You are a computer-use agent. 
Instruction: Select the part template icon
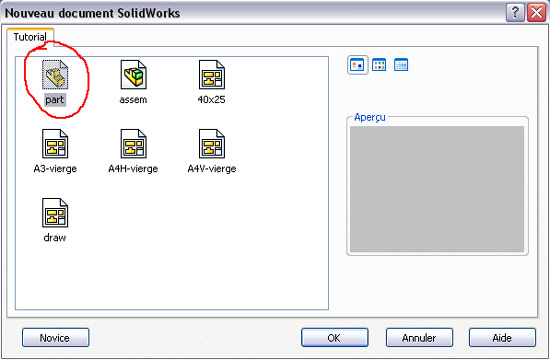(x=55, y=74)
